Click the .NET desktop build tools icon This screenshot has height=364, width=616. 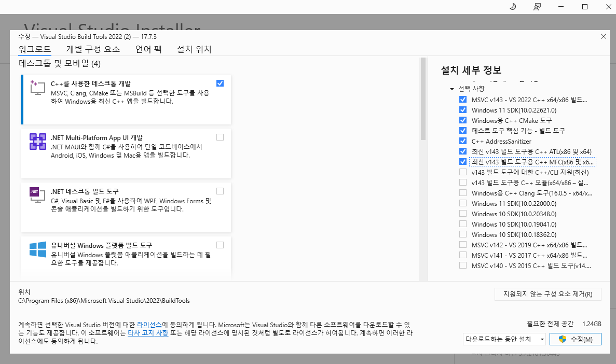(x=37, y=195)
